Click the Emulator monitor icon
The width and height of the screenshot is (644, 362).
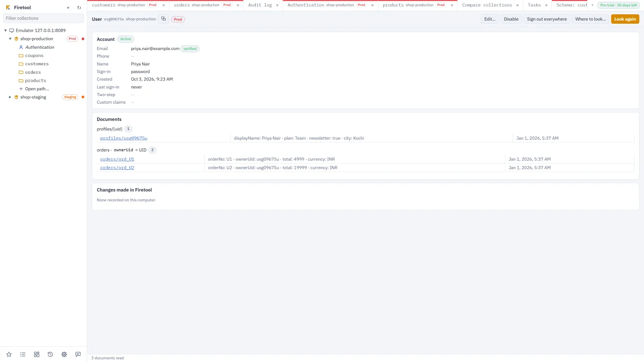pyautogui.click(x=12, y=30)
